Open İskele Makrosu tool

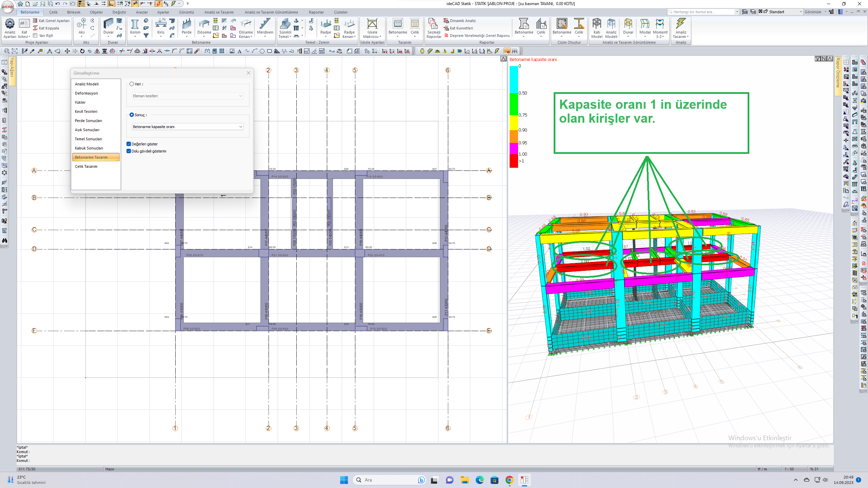click(x=372, y=28)
